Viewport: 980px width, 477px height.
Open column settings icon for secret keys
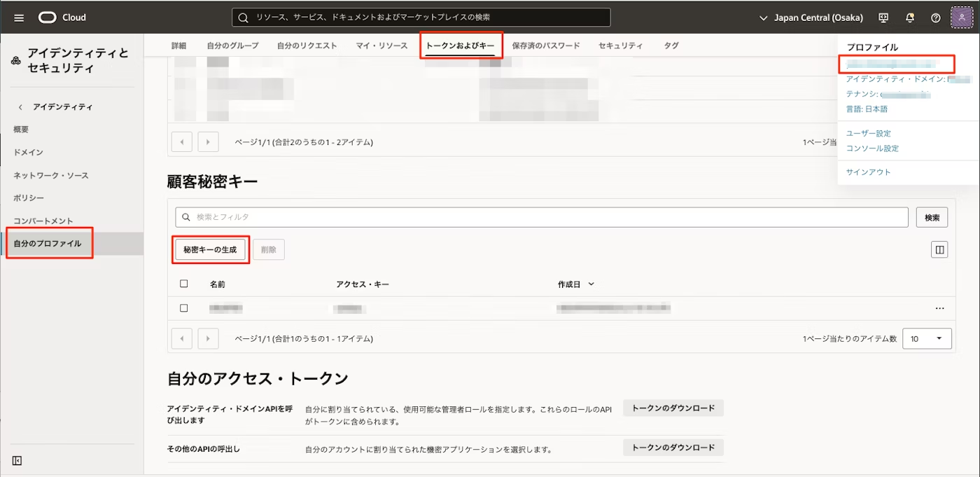pyautogui.click(x=939, y=249)
